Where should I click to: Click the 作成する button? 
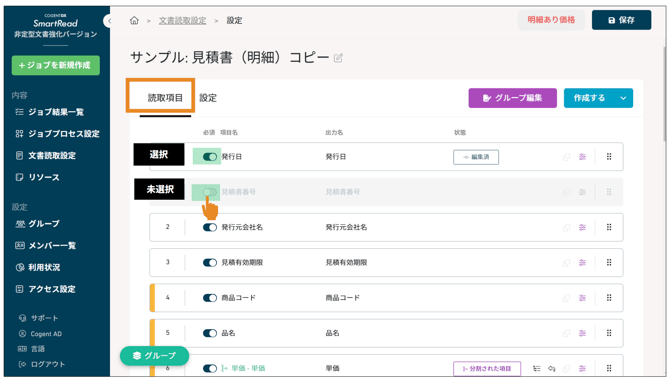589,98
